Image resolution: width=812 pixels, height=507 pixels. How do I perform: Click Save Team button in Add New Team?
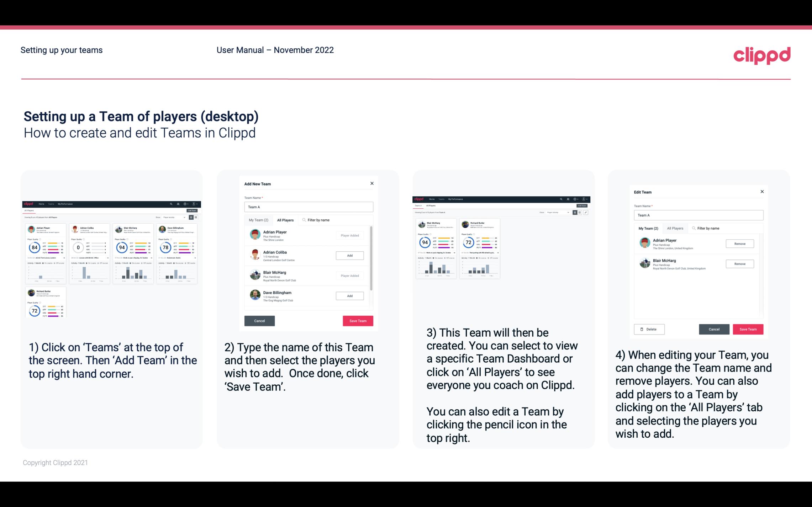click(357, 320)
